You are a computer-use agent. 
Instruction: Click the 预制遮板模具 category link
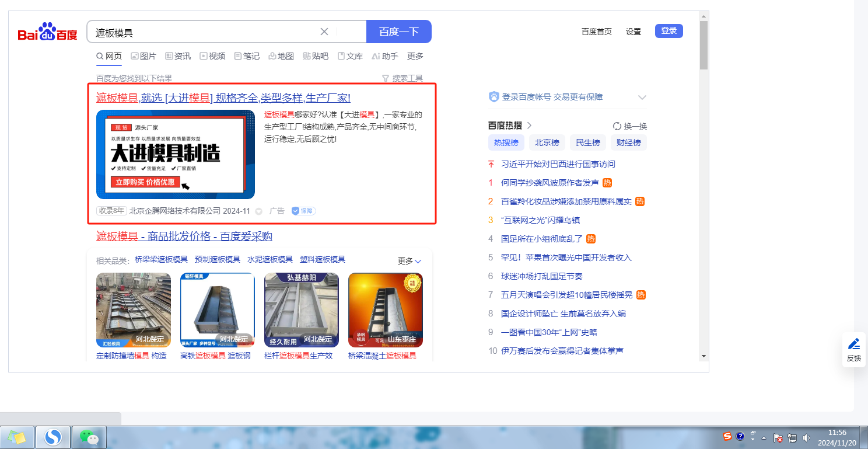click(218, 259)
